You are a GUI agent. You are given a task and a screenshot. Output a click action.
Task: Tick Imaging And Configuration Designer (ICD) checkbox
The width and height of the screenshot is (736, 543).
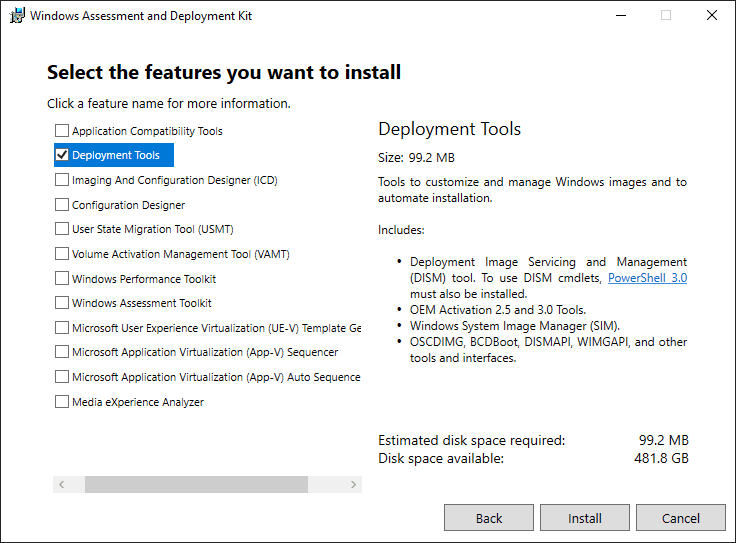[62, 180]
